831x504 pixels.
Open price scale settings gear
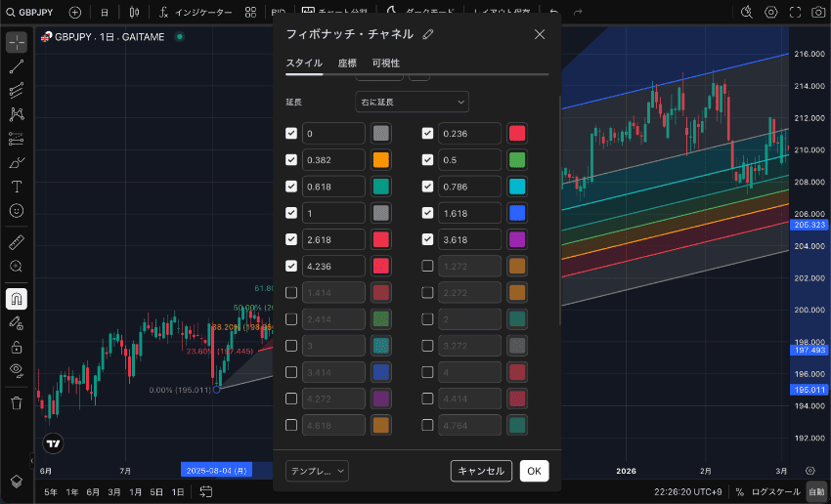[809, 471]
